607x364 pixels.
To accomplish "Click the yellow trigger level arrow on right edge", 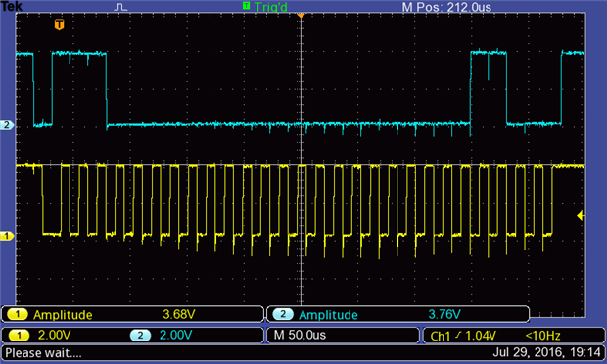I will coord(581,216).
